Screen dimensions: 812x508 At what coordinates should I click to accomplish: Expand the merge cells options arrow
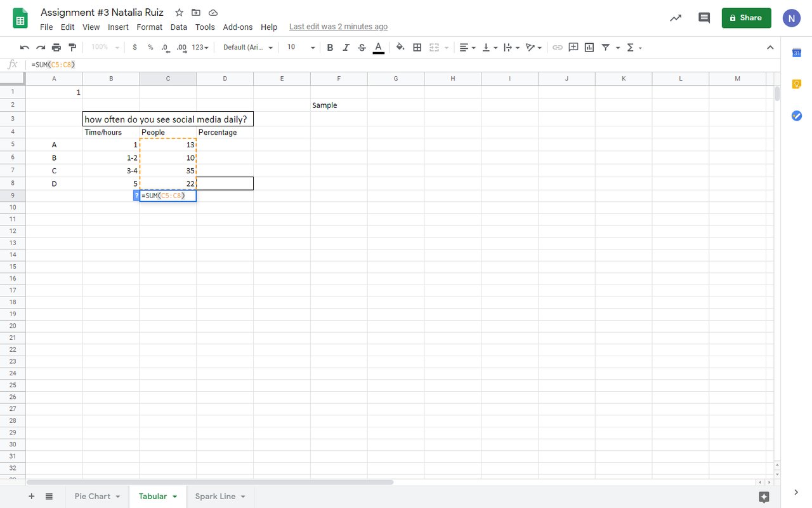(x=447, y=48)
